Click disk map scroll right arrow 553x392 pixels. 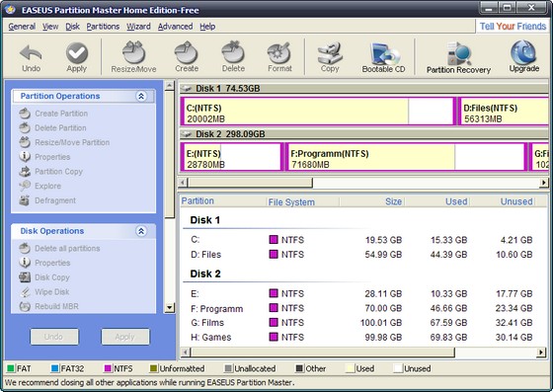[x=544, y=183]
